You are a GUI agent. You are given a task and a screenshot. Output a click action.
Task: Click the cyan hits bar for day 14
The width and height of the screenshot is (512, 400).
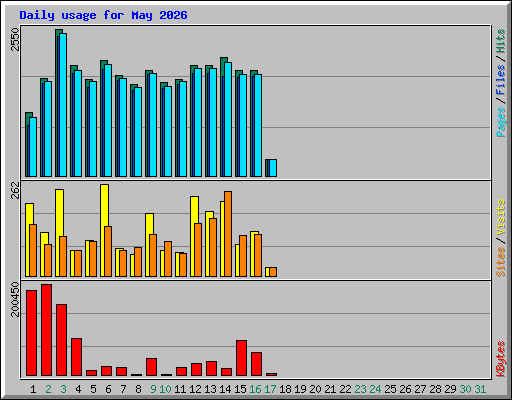coord(228,119)
